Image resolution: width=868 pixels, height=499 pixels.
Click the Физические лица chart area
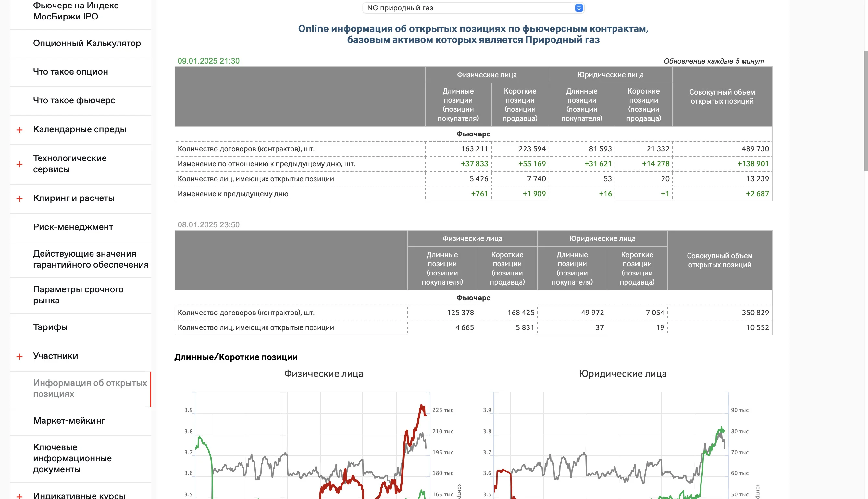click(312, 445)
